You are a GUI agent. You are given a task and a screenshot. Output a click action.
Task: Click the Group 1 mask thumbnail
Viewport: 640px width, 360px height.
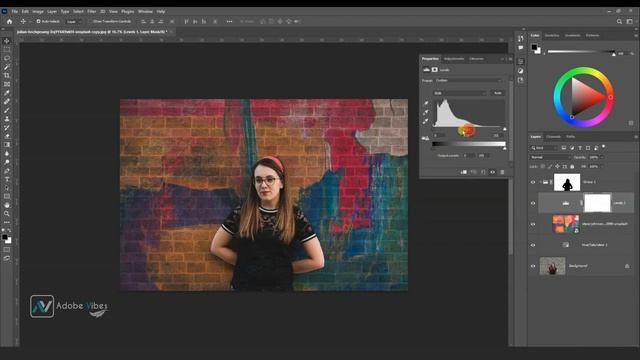pyautogui.click(x=567, y=182)
